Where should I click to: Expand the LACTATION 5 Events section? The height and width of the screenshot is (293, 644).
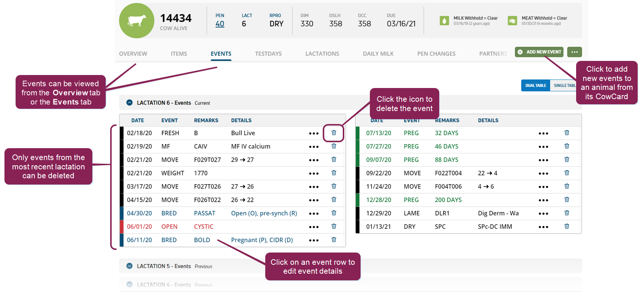[x=129, y=266]
